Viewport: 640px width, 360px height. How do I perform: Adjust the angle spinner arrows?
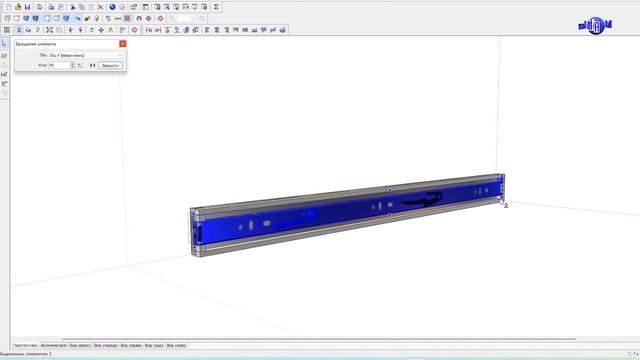[x=73, y=65]
